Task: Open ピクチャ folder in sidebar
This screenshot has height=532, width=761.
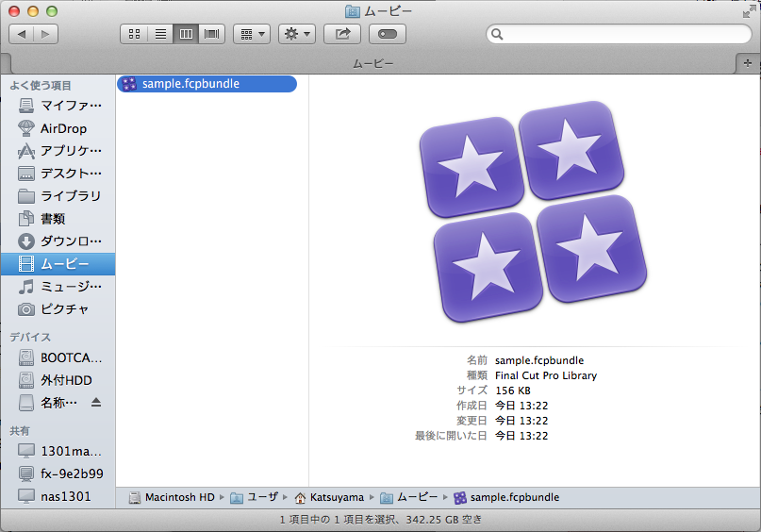Action: 62,309
